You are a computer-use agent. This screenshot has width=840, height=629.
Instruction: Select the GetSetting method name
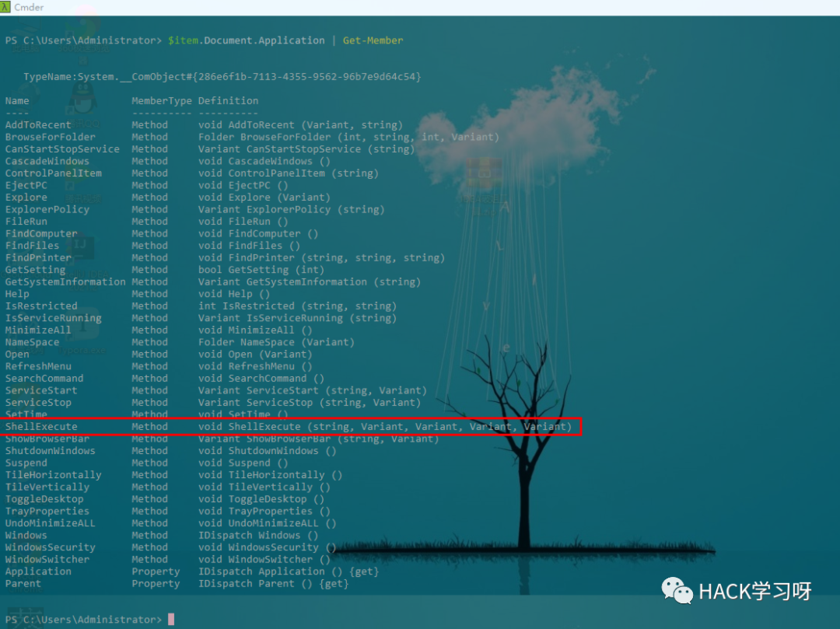pos(35,270)
